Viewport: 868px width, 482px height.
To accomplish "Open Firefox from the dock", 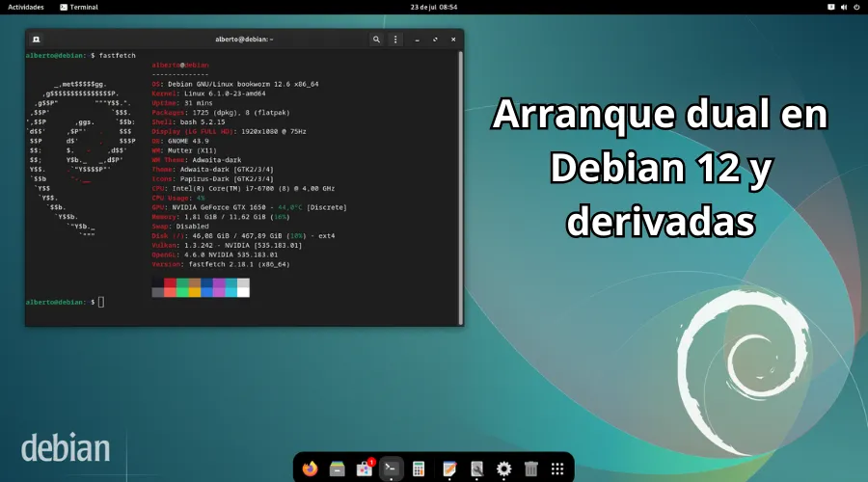I will click(310, 469).
